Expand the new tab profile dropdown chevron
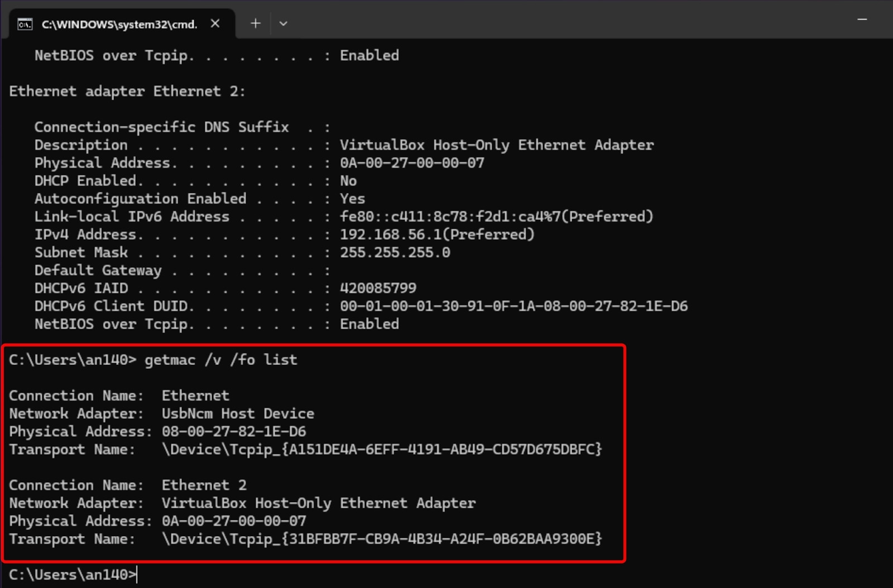 283,23
